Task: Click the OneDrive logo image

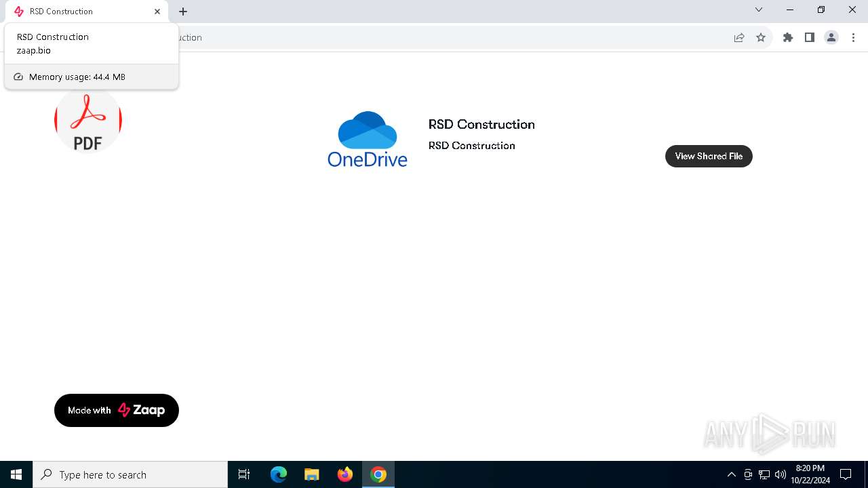Action: (x=368, y=139)
